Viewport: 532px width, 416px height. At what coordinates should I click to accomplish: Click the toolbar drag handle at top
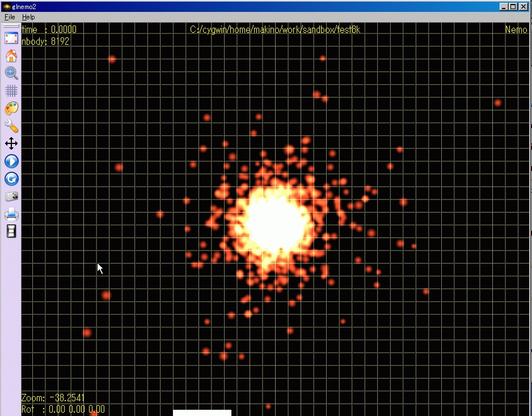[11, 26]
